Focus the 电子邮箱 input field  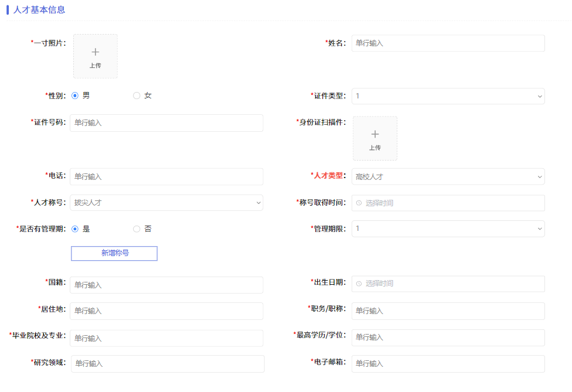(448, 364)
